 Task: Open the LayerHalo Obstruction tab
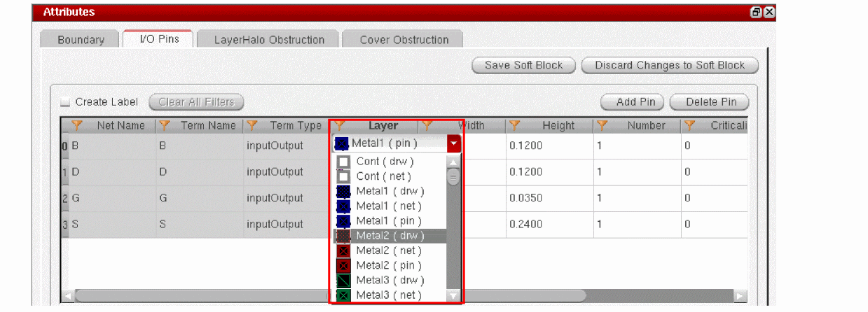(x=269, y=40)
